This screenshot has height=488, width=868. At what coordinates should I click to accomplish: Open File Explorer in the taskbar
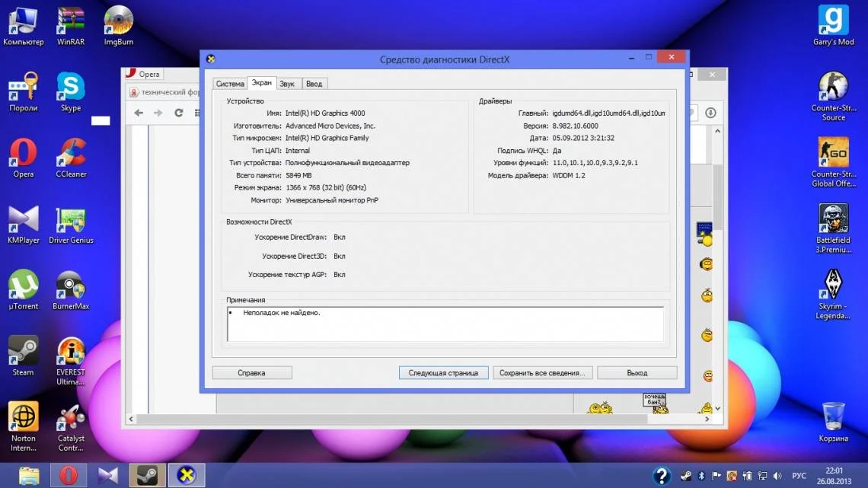[x=29, y=475]
